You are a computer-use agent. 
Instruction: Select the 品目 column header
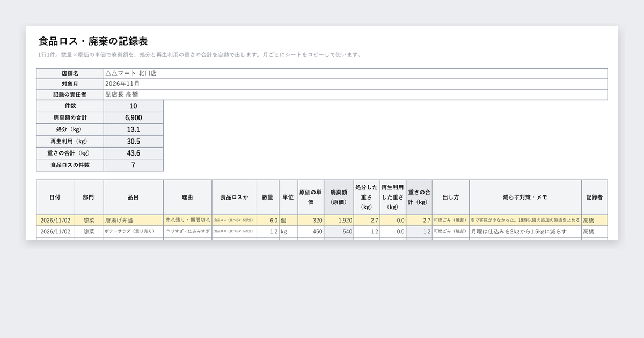click(x=133, y=197)
